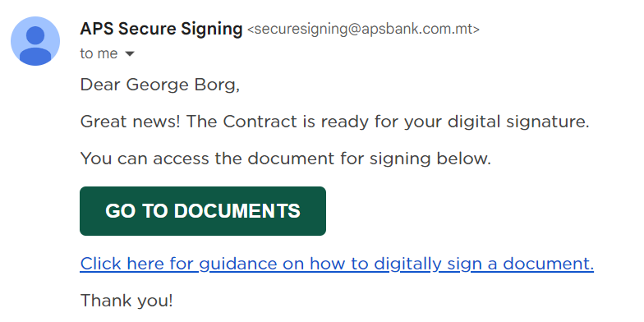The width and height of the screenshot is (644, 322).
Task: Click the phrase "You can access"
Action: click(145, 159)
